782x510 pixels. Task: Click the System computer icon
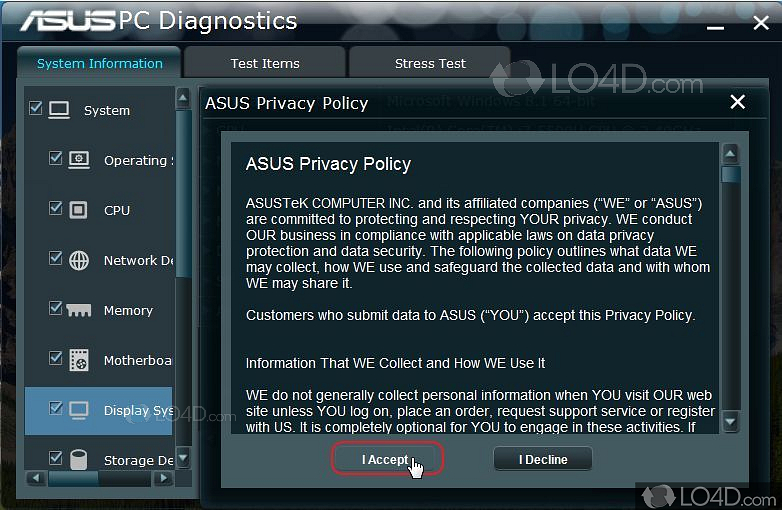59,110
